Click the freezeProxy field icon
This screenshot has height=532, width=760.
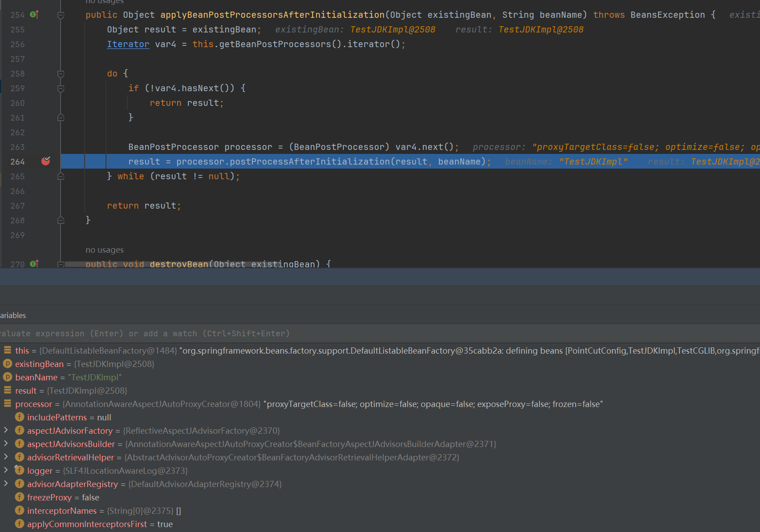[20, 497]
